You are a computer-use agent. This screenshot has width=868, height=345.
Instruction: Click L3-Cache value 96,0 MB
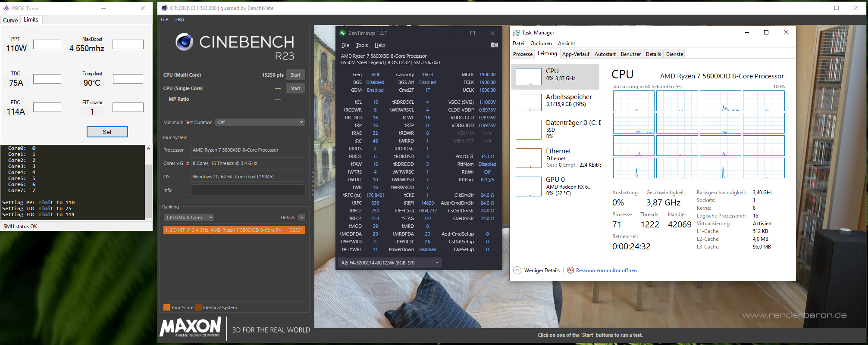[761, 247]
